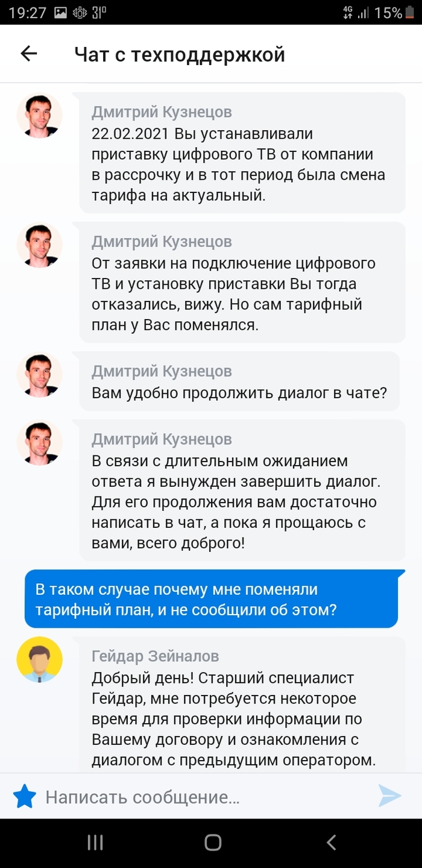The width and height of the screenshot is (422, 868).
Task: Focus the 'Написать сообщение...' input field
Action: pyautogui.click(x=205, y=797)
